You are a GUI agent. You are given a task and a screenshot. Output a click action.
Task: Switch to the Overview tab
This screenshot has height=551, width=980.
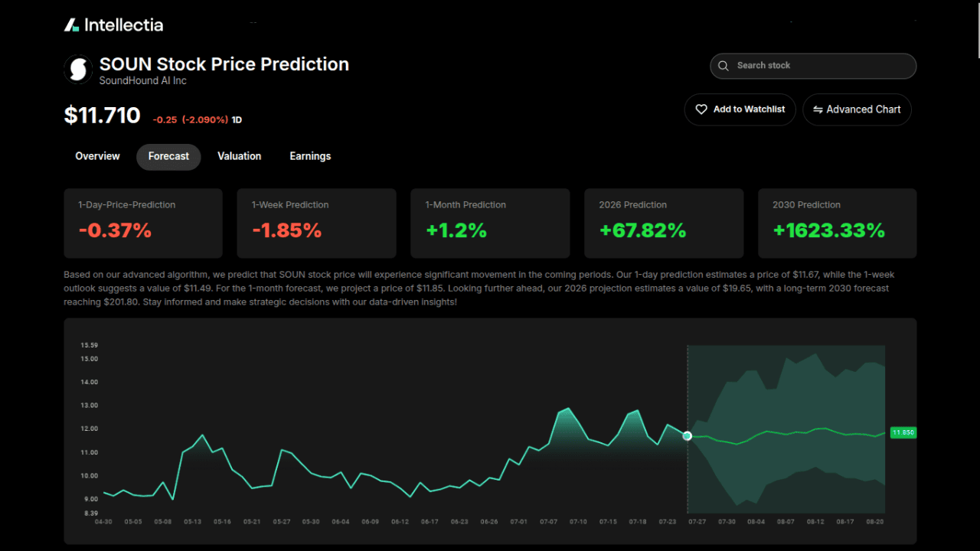tap(97, 156)
